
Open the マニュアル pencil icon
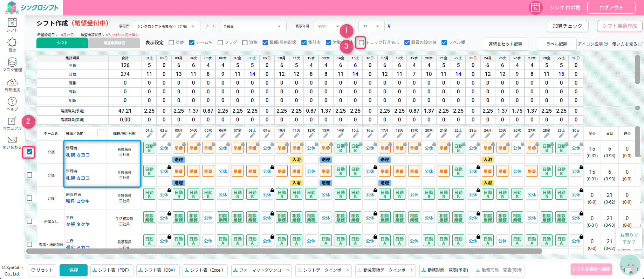click(x=12, y=121)
